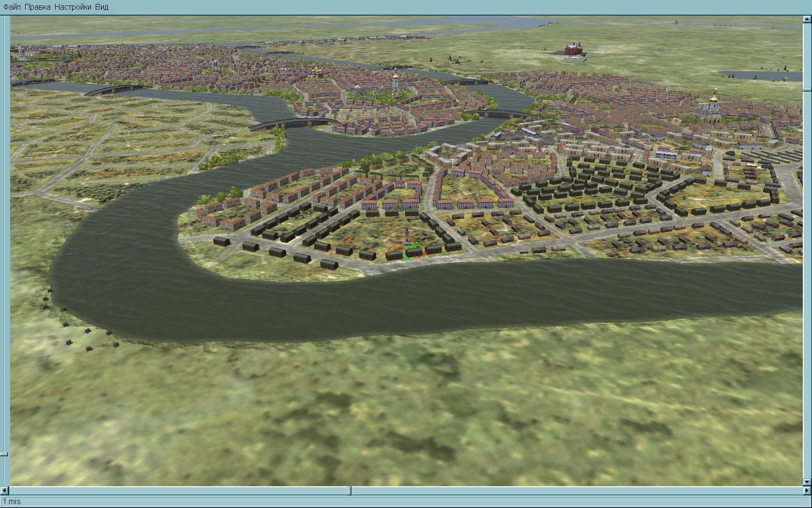Viewport: 812px width, 508px height.
Task: Open the Вид menu
Action: click(102, 7)
